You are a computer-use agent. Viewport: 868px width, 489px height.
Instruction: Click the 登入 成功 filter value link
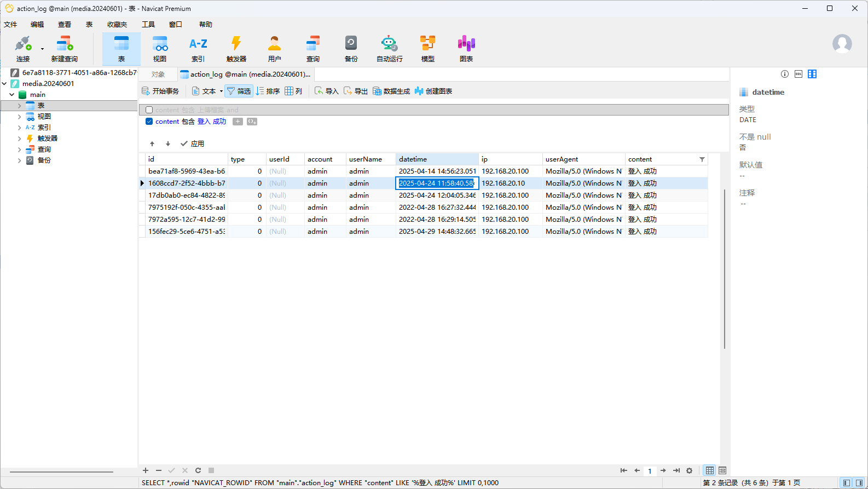pos(212,122)
